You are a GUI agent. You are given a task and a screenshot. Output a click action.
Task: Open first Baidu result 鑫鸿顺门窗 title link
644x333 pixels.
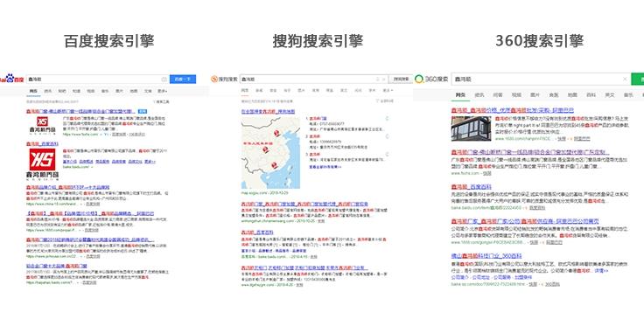click(x=80, y=111)
